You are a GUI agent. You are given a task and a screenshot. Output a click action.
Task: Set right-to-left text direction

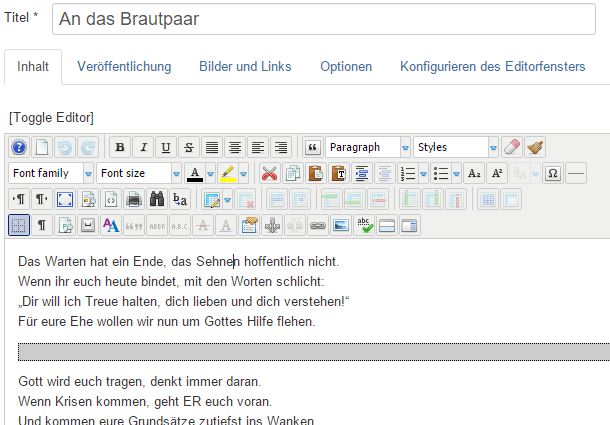42,199
